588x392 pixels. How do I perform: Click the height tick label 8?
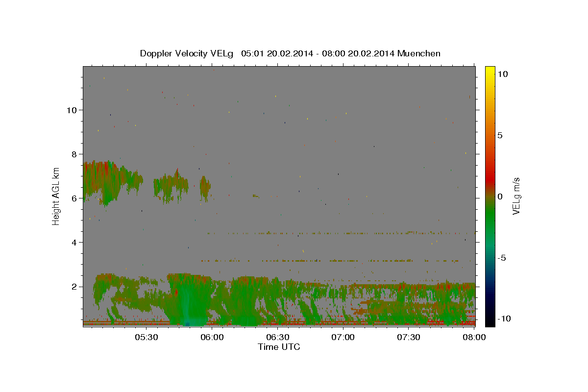pyautogui.click(x=73, y=154)
